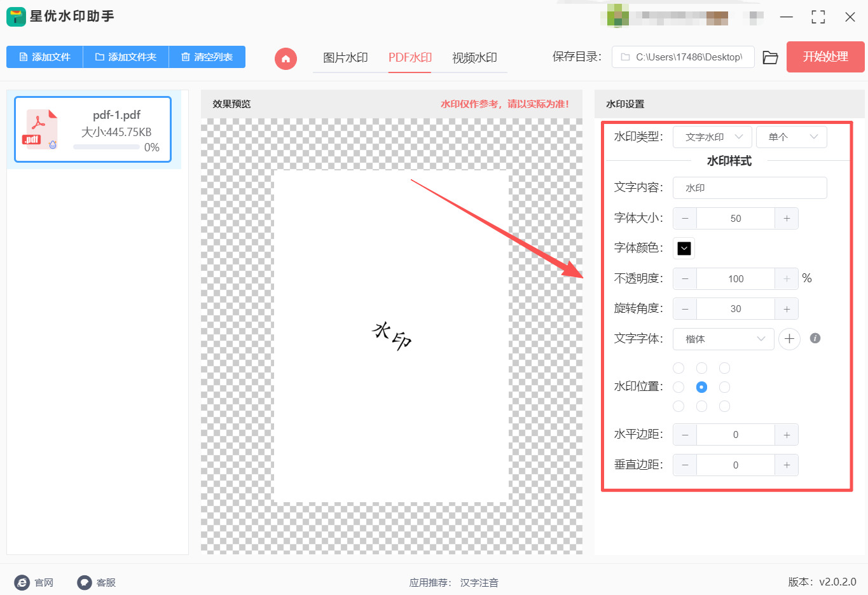Increase the opacity value
The height and width of the screenshot is (595, 868).
787,278
